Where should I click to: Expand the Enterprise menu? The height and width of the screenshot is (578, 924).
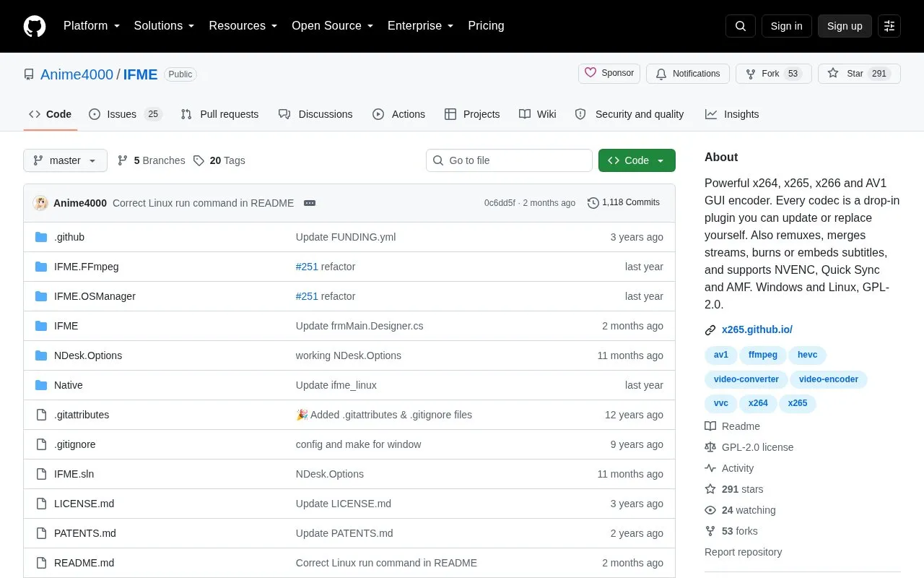click(x=420, y=26)
